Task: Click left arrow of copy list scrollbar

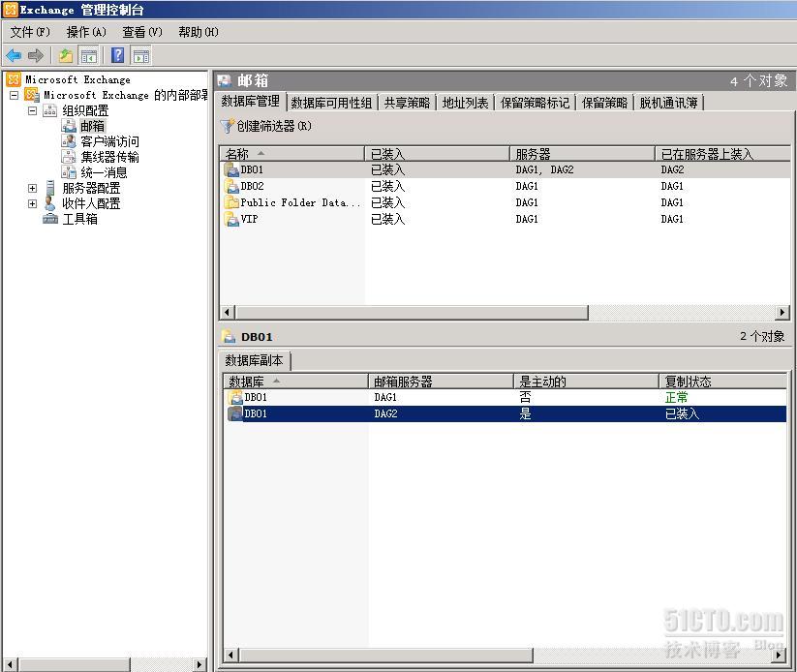Action: [230, 656]
